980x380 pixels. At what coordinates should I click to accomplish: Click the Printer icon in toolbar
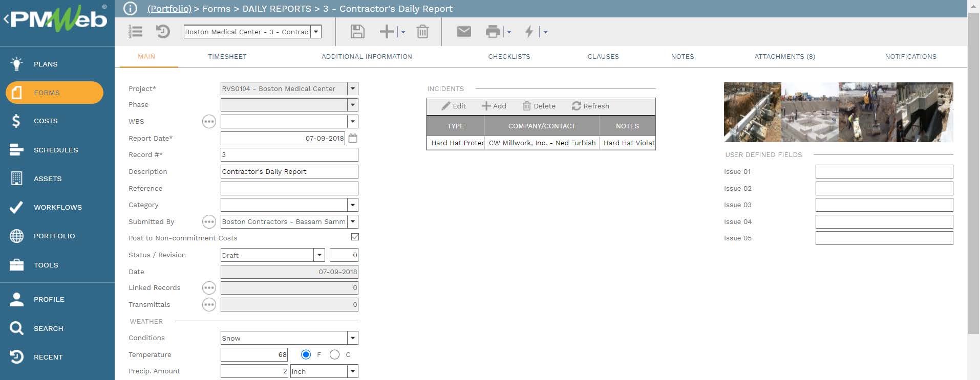[492, 32]
